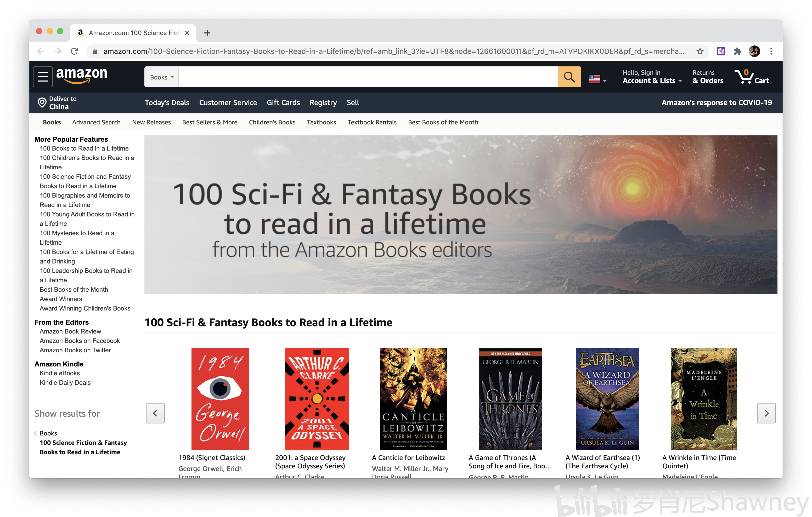Screen dimensions: 812x517
Task: Click the 100 Sci-Fi & Fantasy banner
Action: (461, 214)
